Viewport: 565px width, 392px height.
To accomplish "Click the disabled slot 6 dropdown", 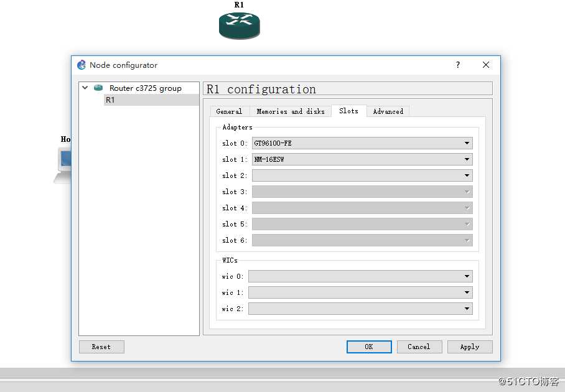I will (x=362, y=240).
